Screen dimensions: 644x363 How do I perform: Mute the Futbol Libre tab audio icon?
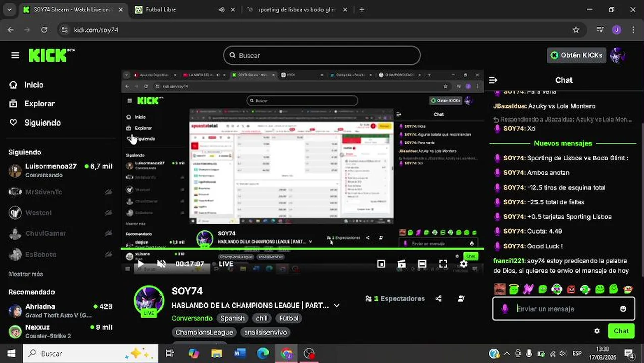pyautogui.click(x=222, y=9)
